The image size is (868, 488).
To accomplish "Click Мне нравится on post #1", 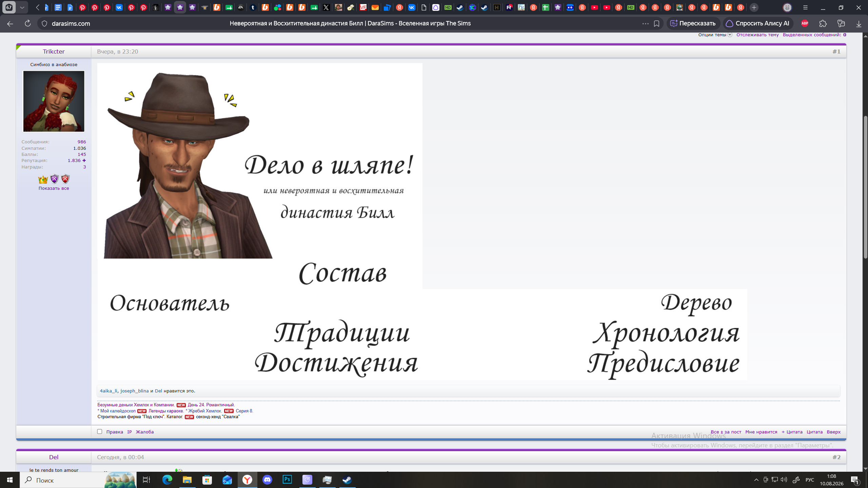I will (x=761, y=432).
